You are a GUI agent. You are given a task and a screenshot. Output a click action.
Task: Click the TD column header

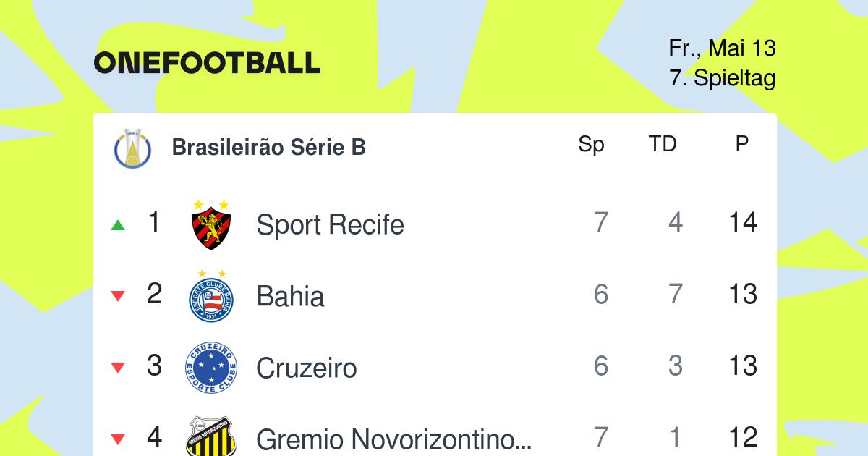click(x=662, y=144)
